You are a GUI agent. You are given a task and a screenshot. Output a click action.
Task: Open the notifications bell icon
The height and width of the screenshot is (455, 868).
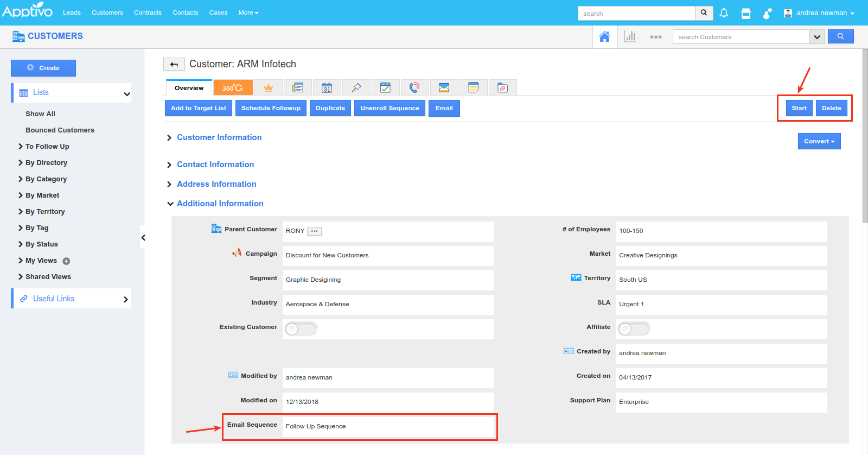click(724, 13)
